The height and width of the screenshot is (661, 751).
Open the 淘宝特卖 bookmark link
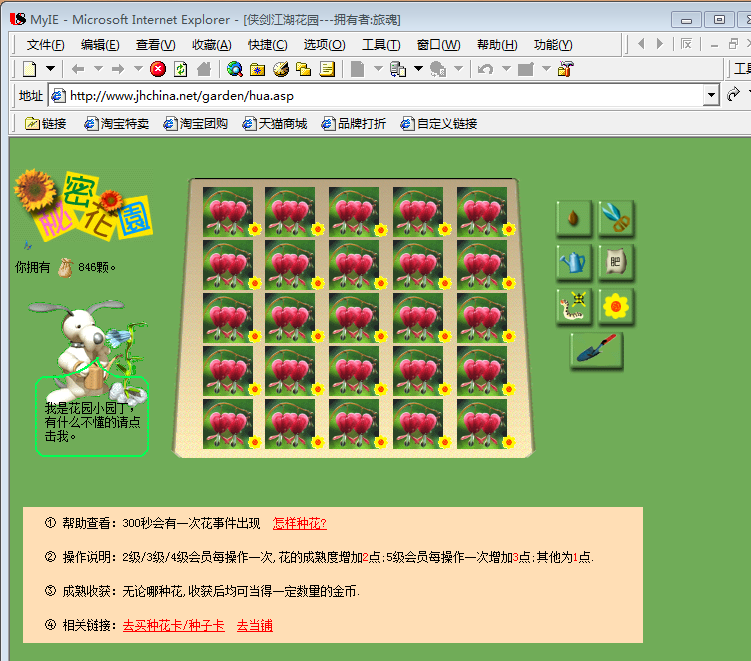tap(116, 124)
